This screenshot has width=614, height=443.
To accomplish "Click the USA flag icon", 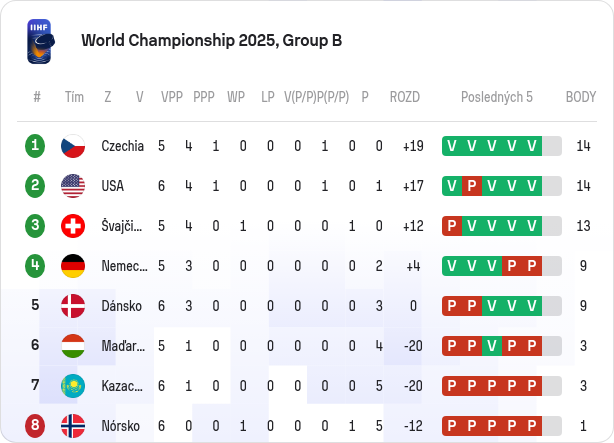I will click(73, 186).
